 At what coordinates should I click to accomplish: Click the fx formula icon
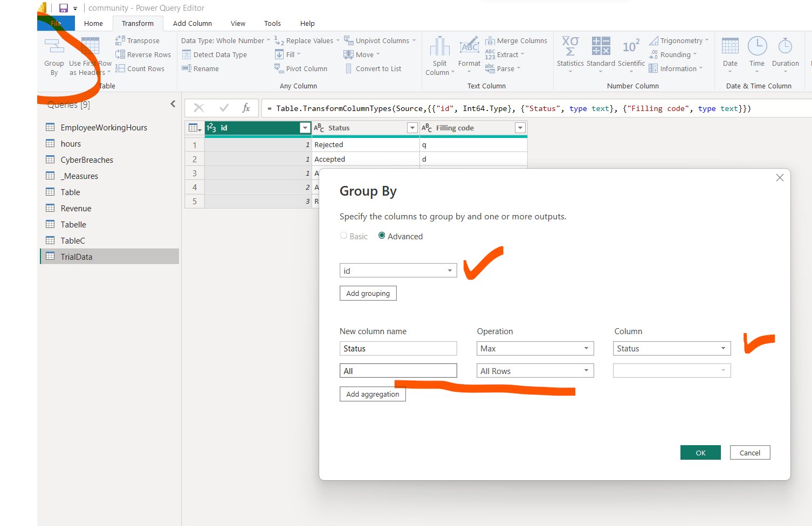[246, 108]
